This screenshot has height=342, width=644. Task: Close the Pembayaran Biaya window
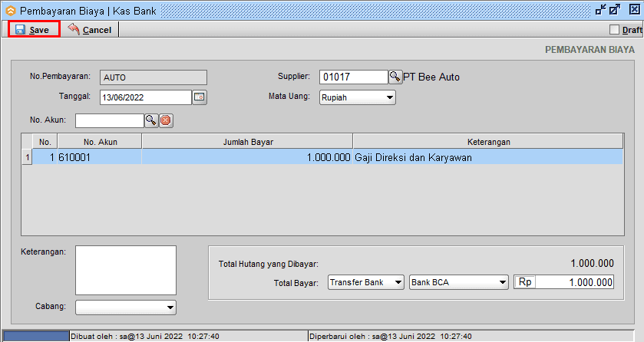click(632, 10)
